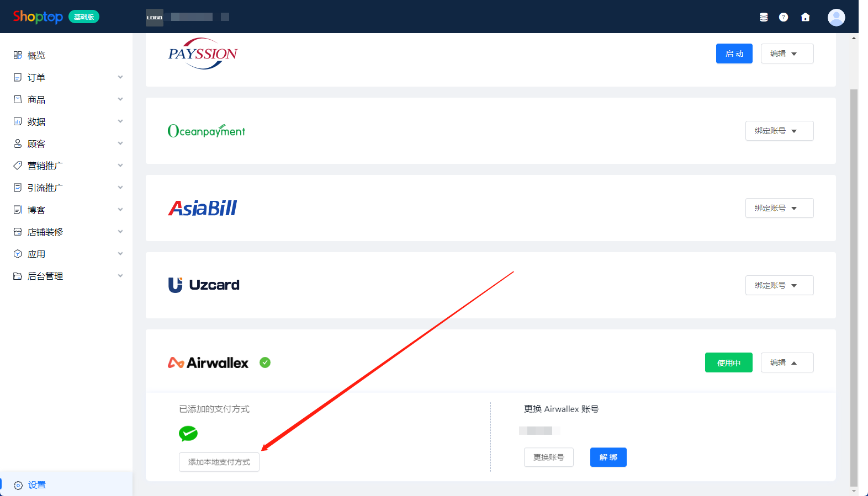Open the database stack icon in header
The height and width of the screenshot is (496, 868).
[764, 17]
